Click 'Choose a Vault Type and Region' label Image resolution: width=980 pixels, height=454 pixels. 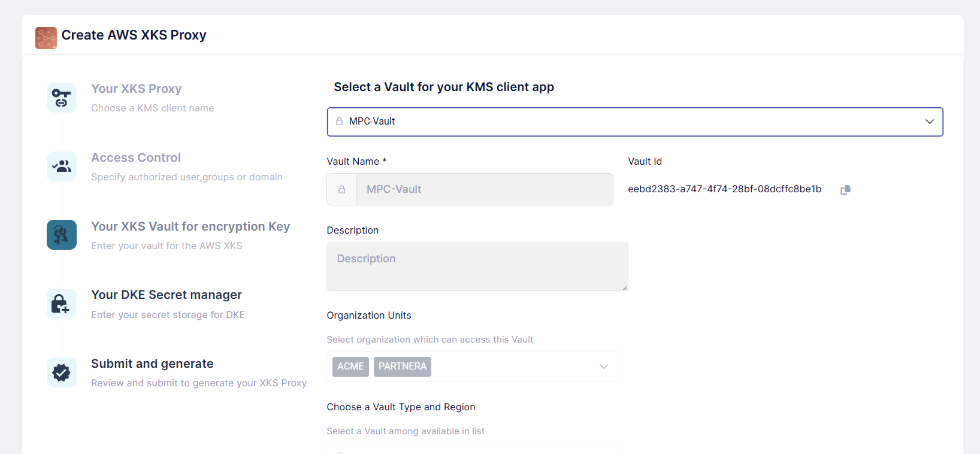[401, 407]
